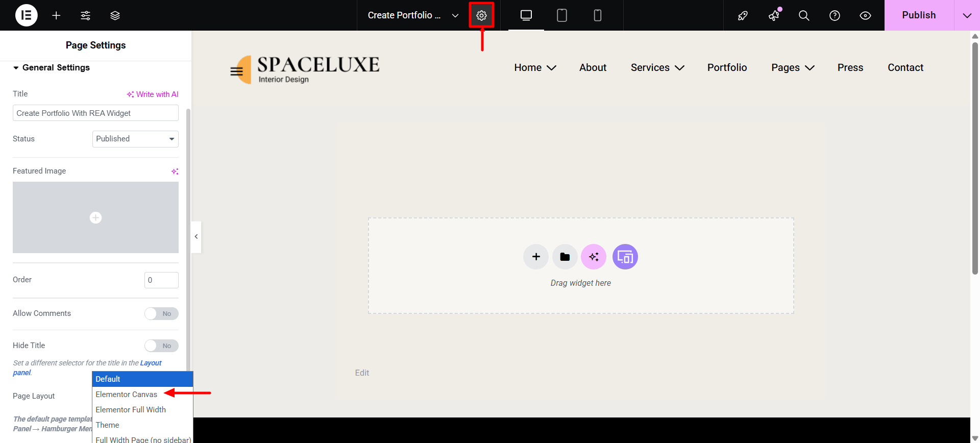Open Portfolio nav item
Screen dimensions: 980x443
(x=727, y=68)
